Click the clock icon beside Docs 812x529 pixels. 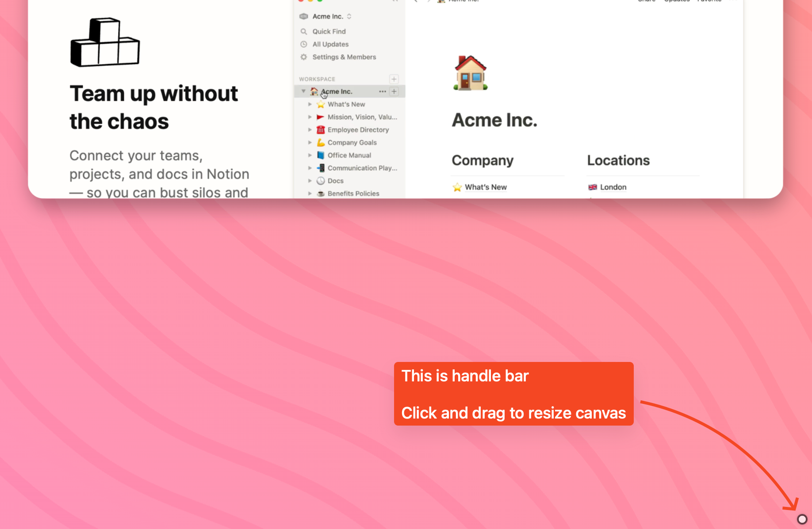[x=321, y=181]
